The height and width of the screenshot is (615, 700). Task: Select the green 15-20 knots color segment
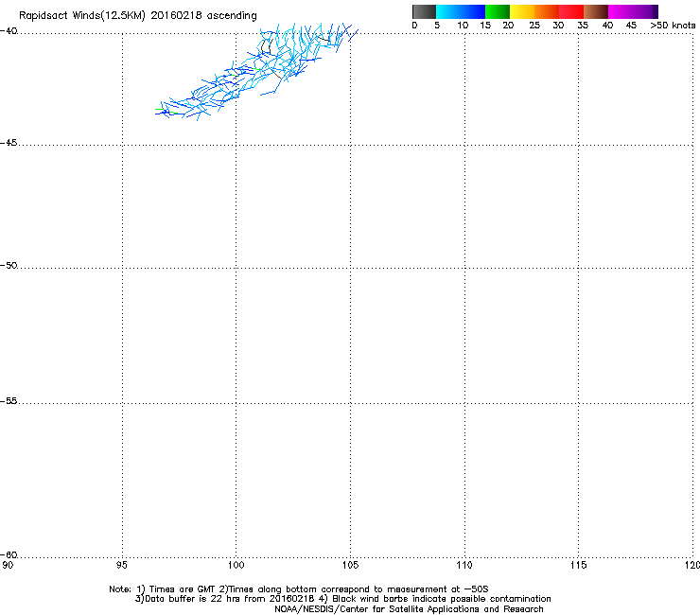pyautogui.click(x=498, y=11)
